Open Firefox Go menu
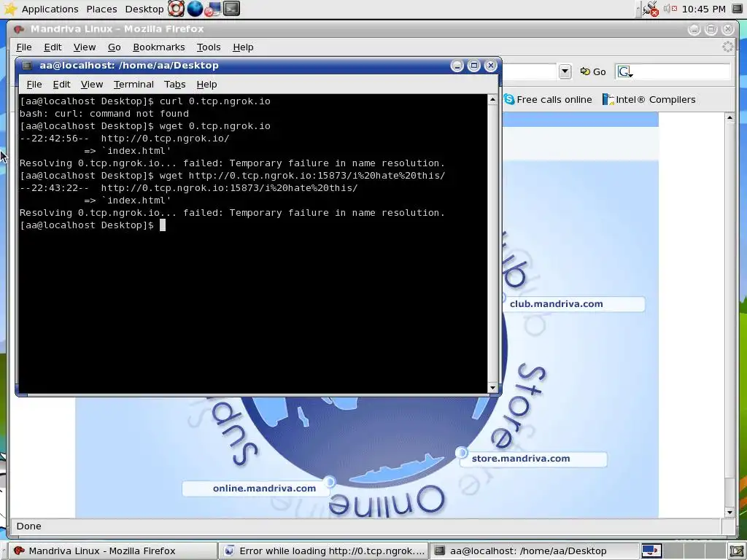 (114, 47)
